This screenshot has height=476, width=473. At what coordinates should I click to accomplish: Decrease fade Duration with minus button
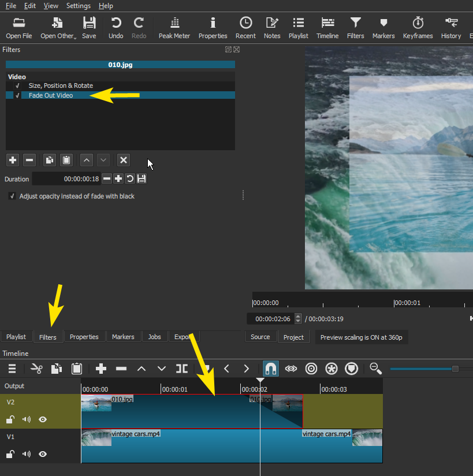tap(107, 179)
